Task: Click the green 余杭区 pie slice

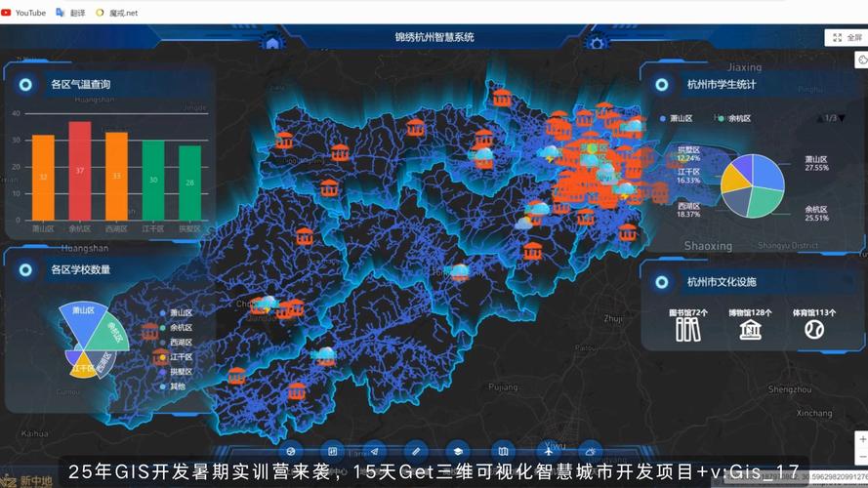Action: point(767,202)
